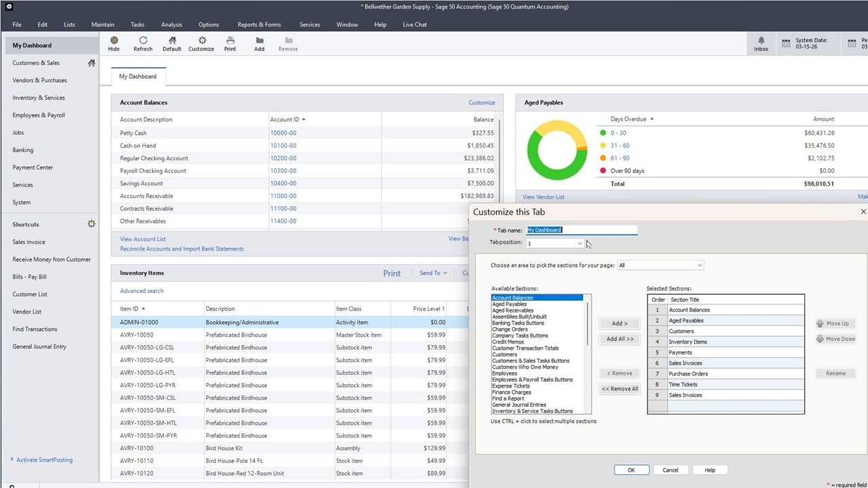The height and width of the screenshot is (488, 868).
Task: Select the My Dashboard tab
Action: click(x=138, y=77)
